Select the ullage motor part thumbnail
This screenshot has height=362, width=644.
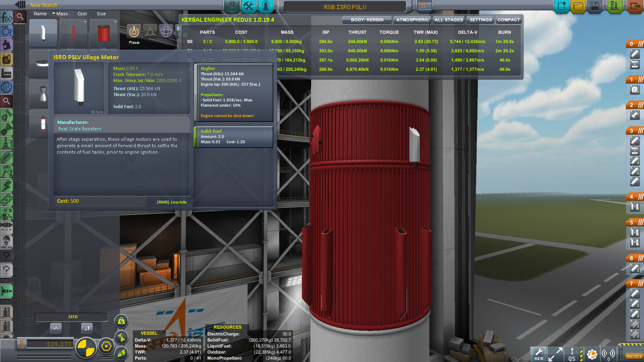coord(43,33)
